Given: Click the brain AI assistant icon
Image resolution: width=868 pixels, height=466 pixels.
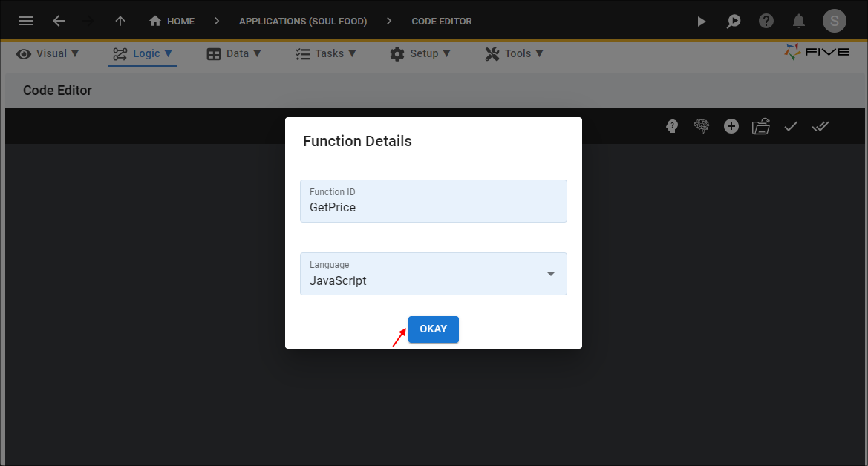Looking at the screenshot, I should pos(702,126).
